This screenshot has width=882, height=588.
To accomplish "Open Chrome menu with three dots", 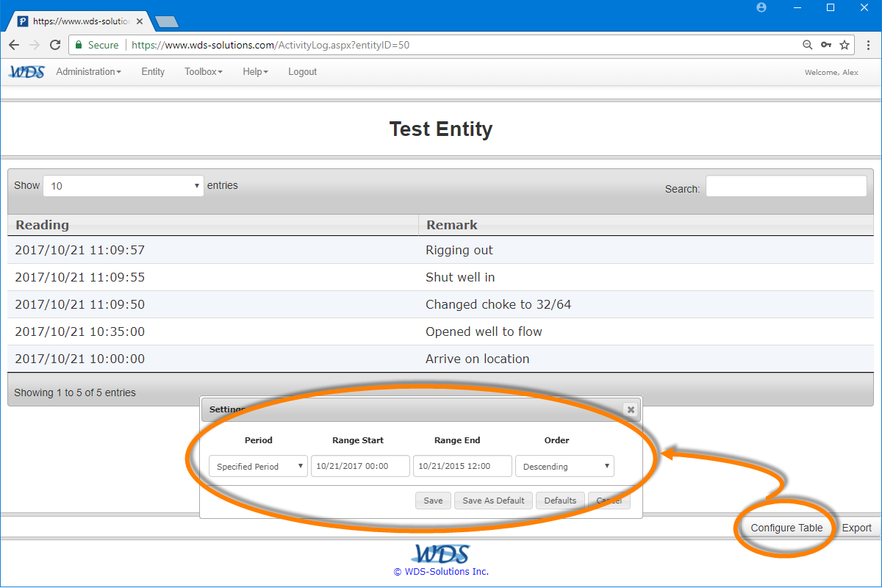I will (x=867, y=45).
